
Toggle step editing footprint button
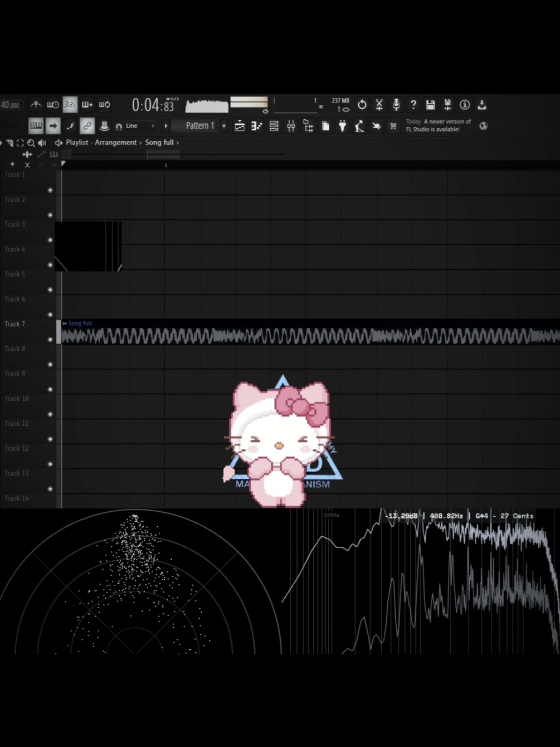pos(70,126)
